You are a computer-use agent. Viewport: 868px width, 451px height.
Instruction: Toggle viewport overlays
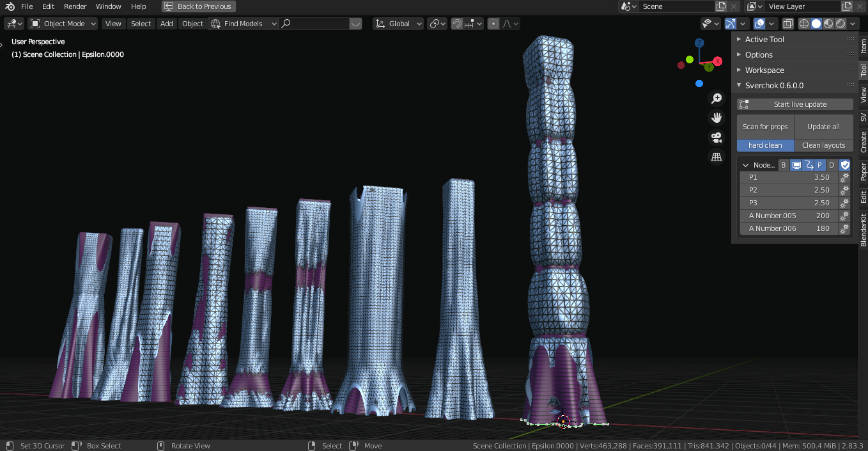(x=759, y=24)
